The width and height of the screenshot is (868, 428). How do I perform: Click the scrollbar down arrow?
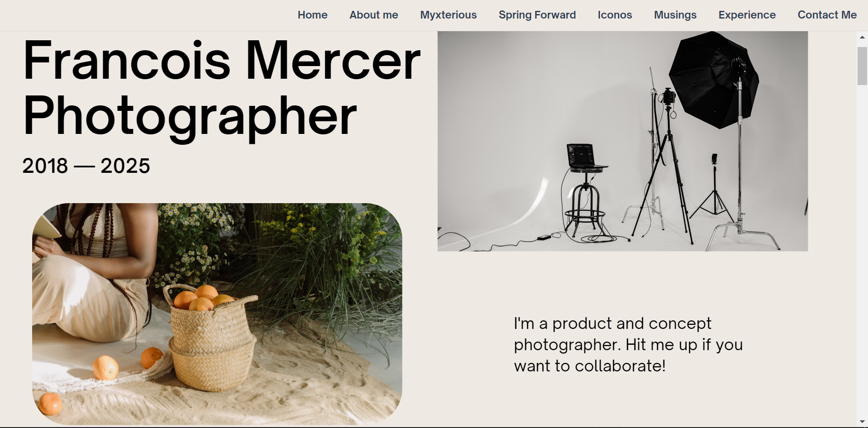point(862,422)
